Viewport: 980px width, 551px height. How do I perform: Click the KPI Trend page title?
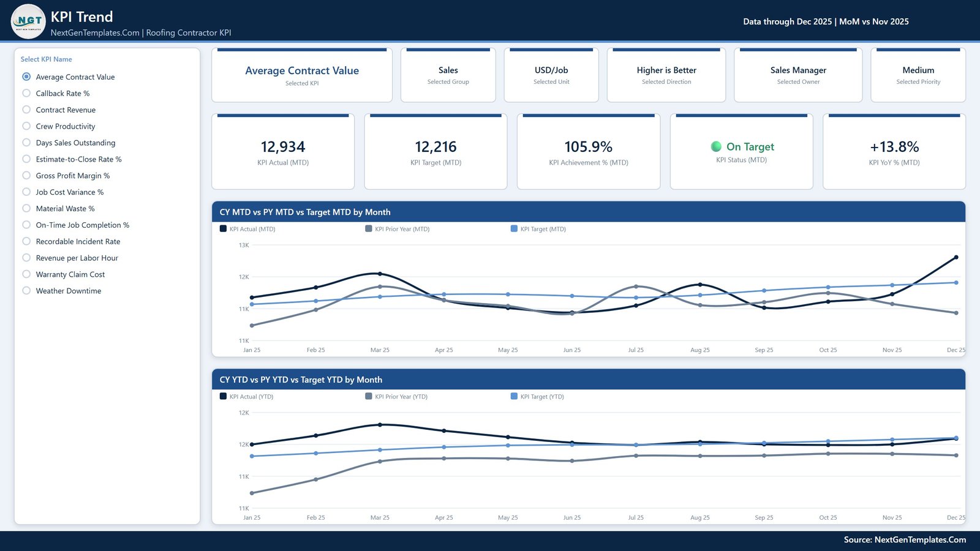click(x=81, y=17)
